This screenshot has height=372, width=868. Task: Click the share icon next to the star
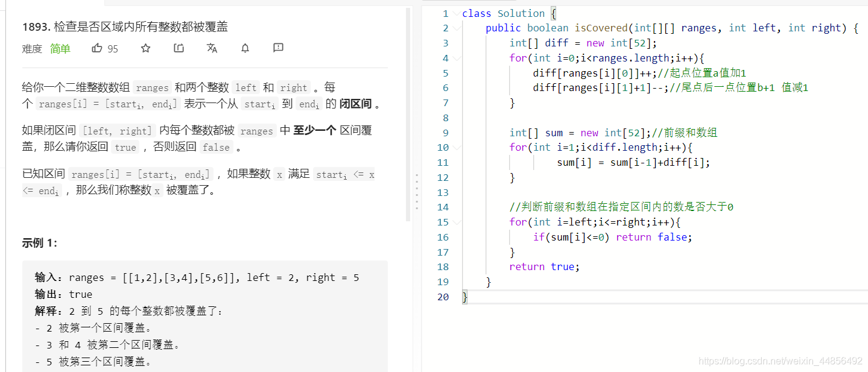179,48
